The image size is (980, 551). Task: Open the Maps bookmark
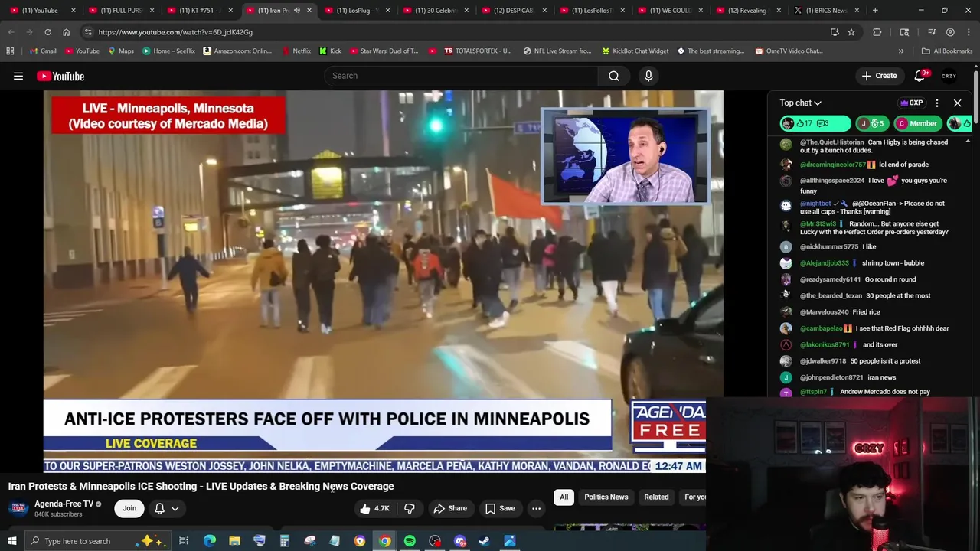click(120, 51)
